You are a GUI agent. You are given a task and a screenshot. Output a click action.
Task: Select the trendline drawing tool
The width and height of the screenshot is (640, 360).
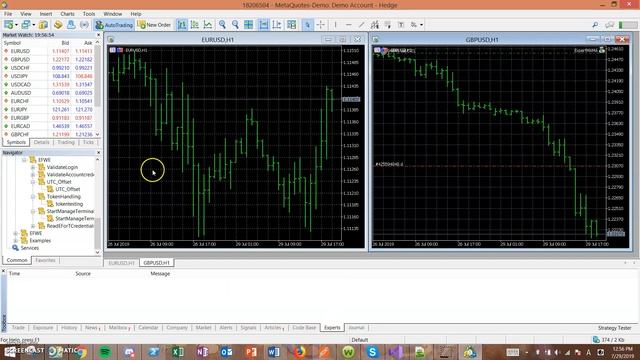(361, 25)
